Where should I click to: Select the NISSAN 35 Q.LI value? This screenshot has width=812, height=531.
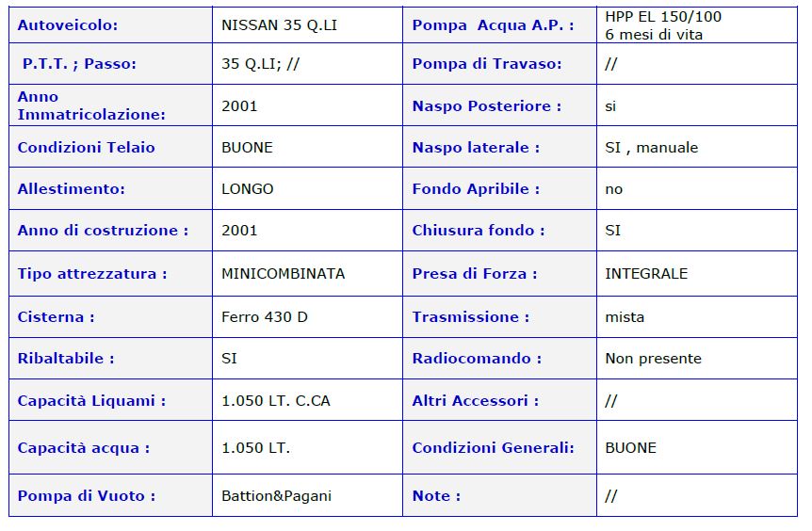[279, 24]
